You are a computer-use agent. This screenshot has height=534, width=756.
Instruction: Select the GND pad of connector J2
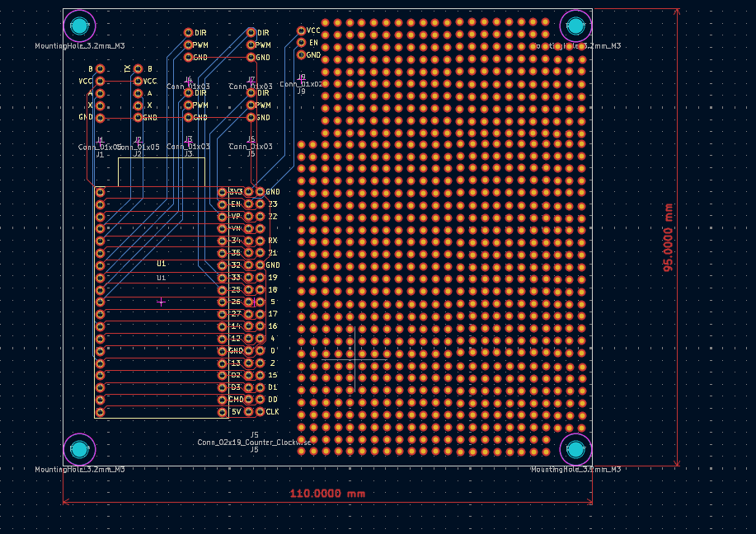click(x=138, y=118)
